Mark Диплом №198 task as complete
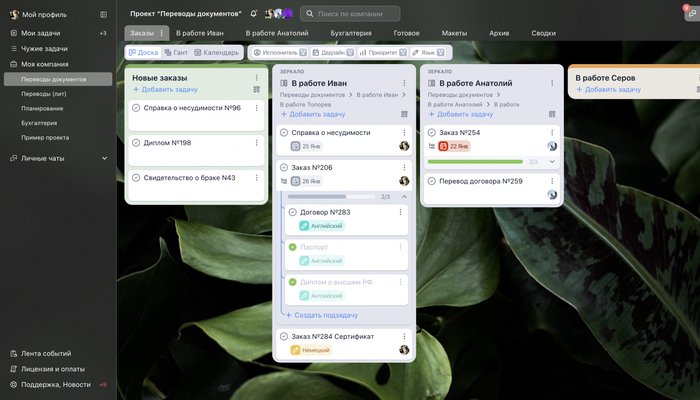 136,143
